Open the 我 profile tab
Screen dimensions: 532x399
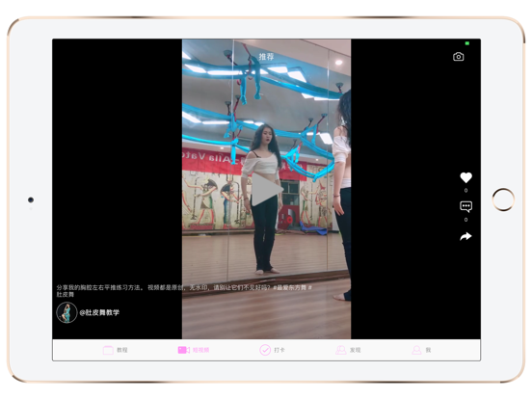pos(421,350)
